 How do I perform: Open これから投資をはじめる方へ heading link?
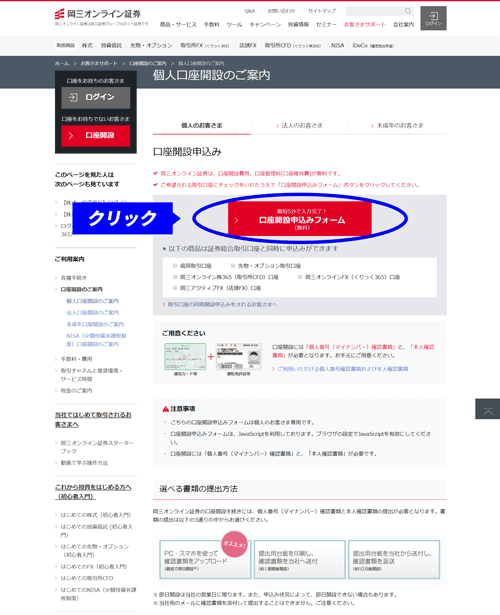tap(93, 491)
